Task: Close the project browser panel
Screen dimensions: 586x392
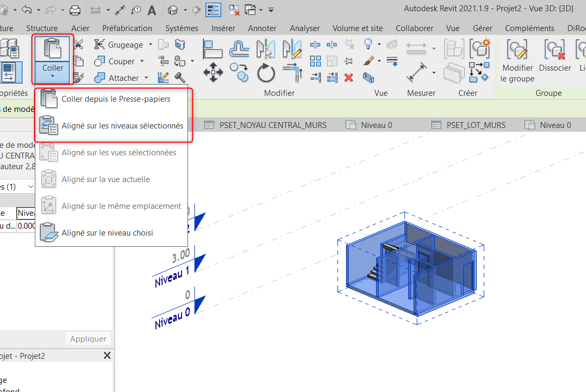Action: click(107, 356)
